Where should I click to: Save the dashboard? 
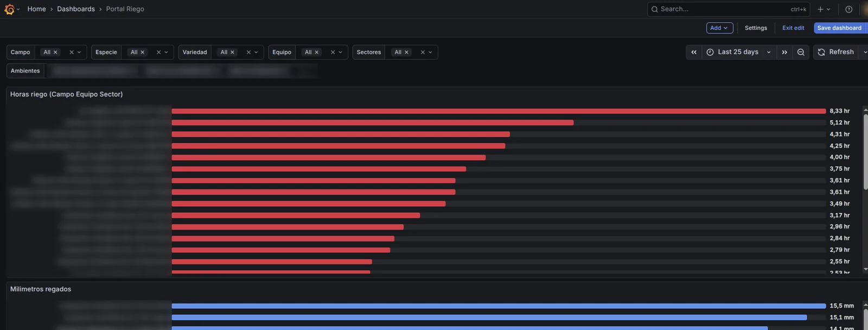tap(839, 28)
